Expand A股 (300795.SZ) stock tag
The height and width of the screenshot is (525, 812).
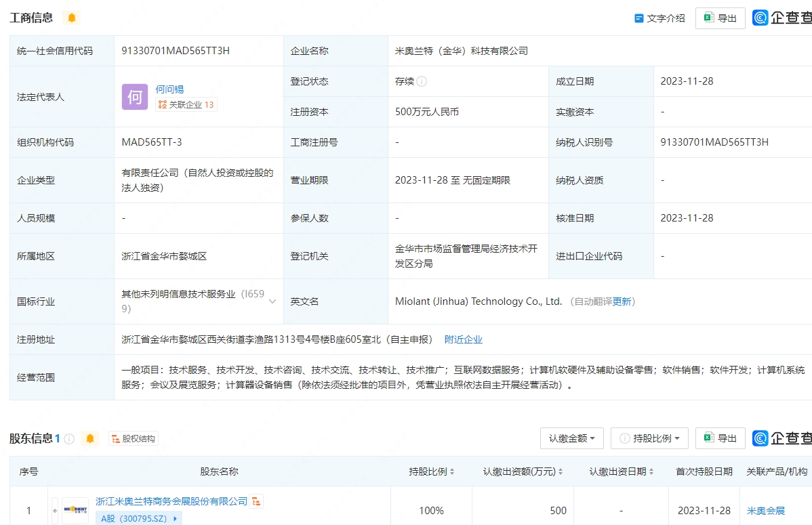point(138,518)
